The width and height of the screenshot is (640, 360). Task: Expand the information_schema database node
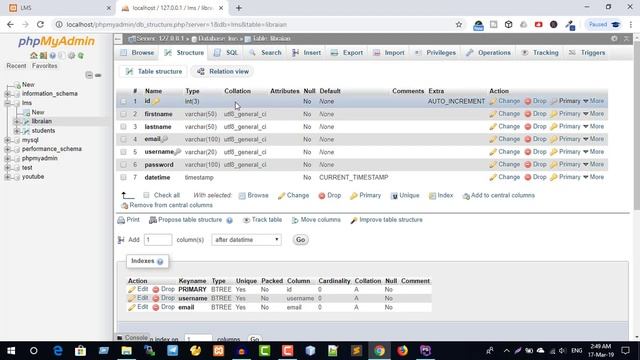tap(7, 94)
